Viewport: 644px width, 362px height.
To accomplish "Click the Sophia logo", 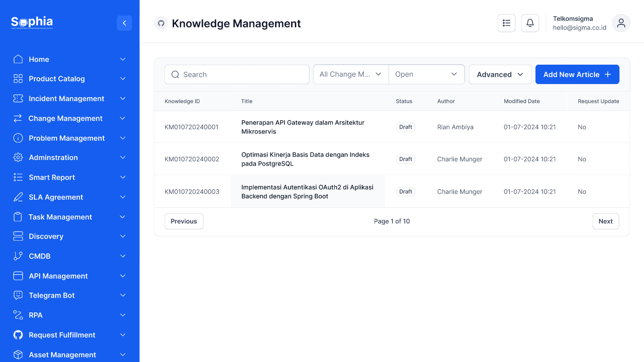I will [x=32, y=22].
